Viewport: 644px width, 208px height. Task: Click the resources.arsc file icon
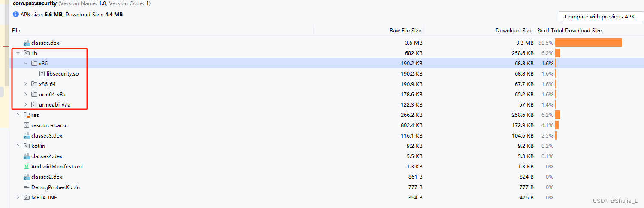point(27,125)
